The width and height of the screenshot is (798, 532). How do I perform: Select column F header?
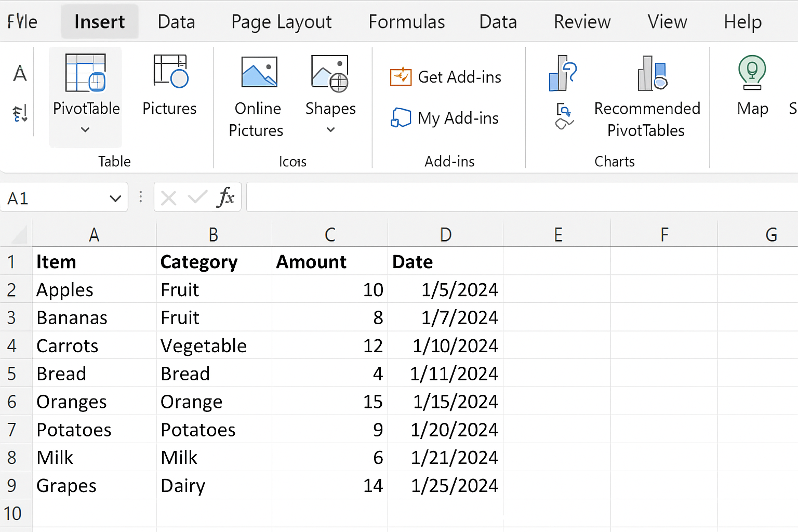coord(664,234)
